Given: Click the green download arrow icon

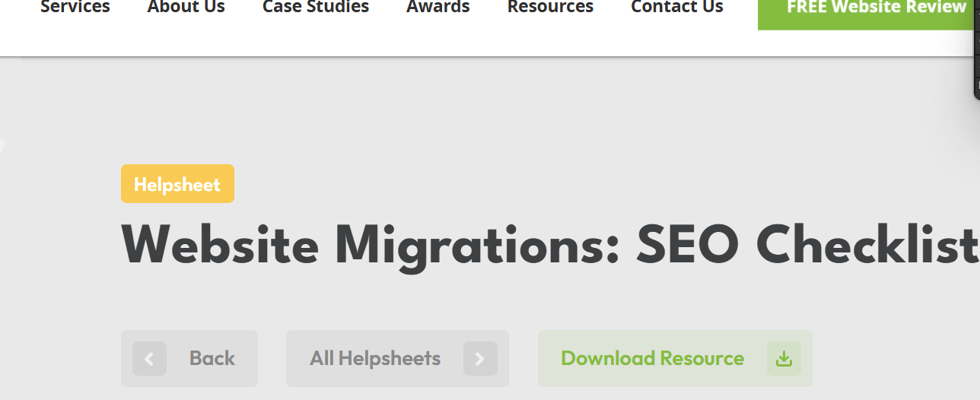Looking at the screenshot, I should point(784,359).
